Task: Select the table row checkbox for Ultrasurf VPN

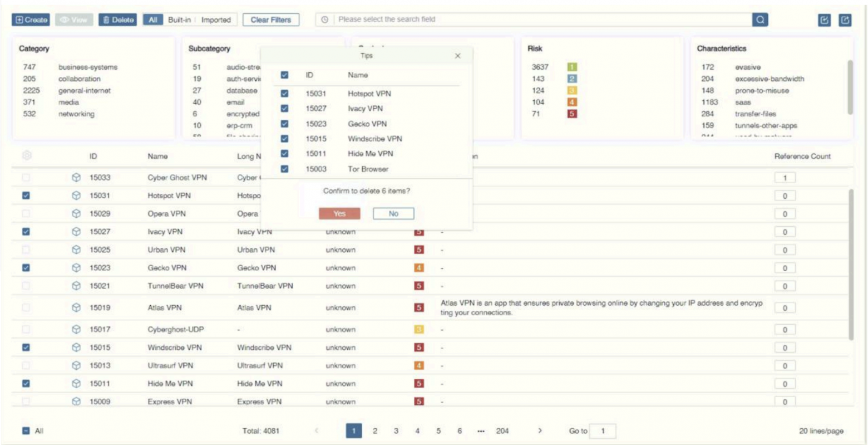Action: pos(26,365)
